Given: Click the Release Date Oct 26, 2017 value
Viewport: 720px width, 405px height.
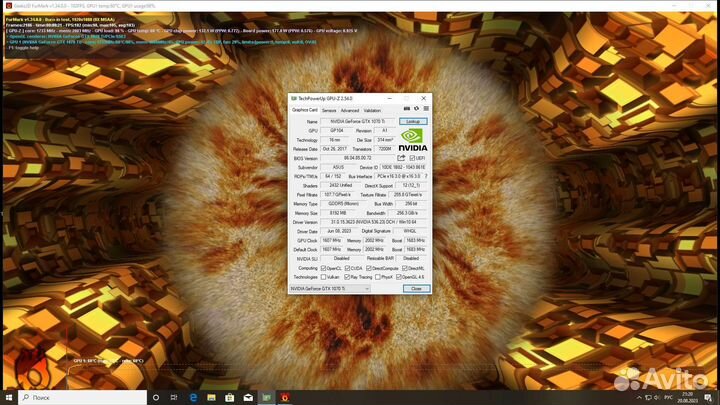Looking at the screenshot, I should coord(335,149).
